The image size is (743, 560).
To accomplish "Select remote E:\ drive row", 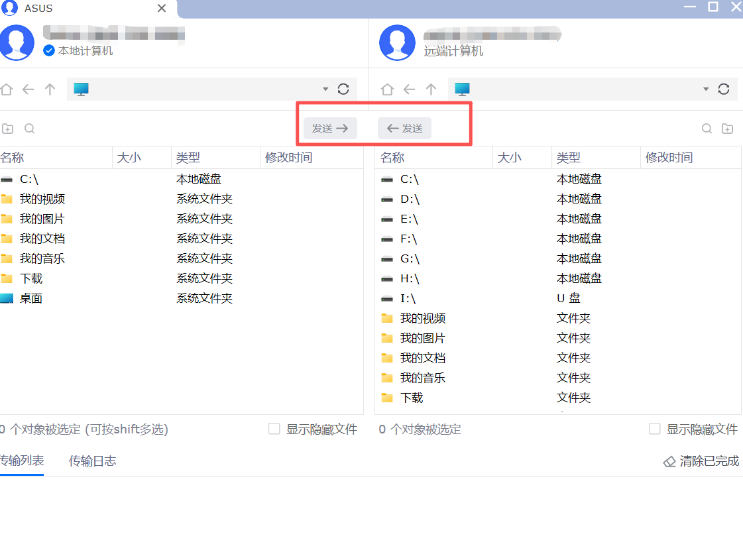I will point(558,219).
